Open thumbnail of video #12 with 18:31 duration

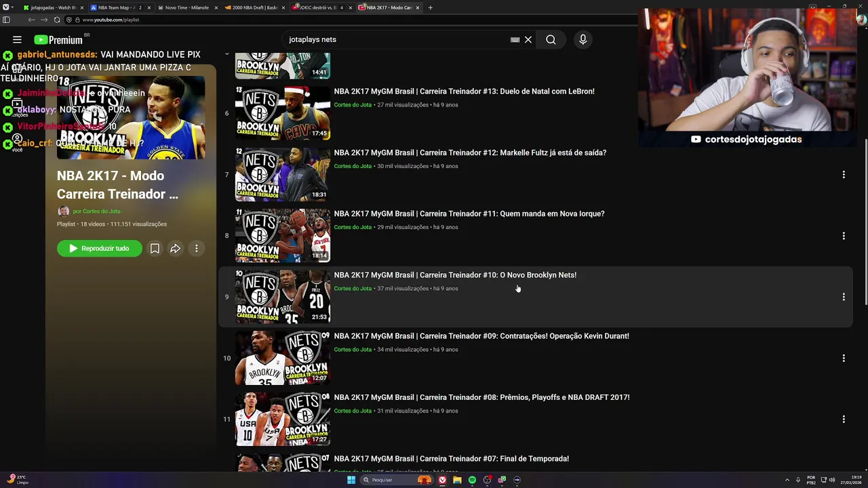click(x=283, y=175)
